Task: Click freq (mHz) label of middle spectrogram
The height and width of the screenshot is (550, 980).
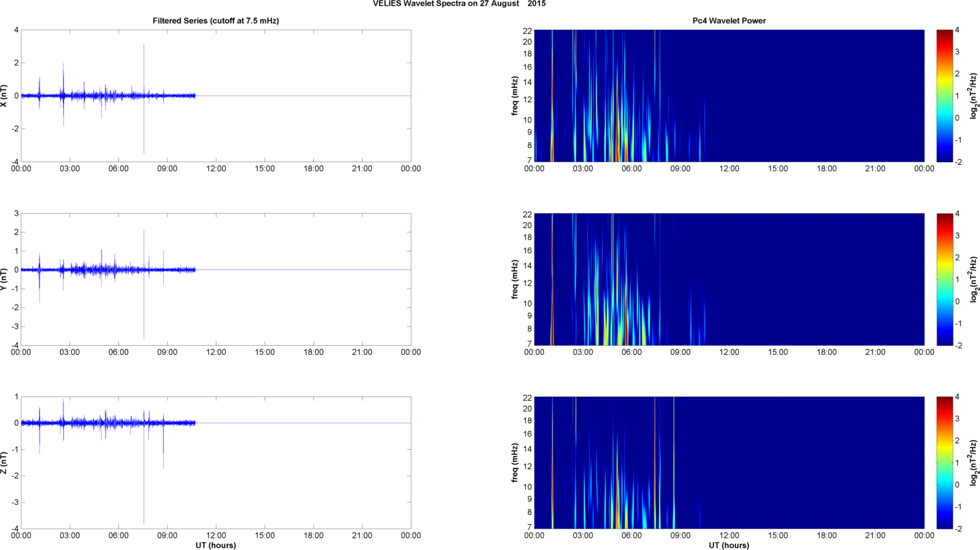Action: pyautogui.click(x=514, y=279)
